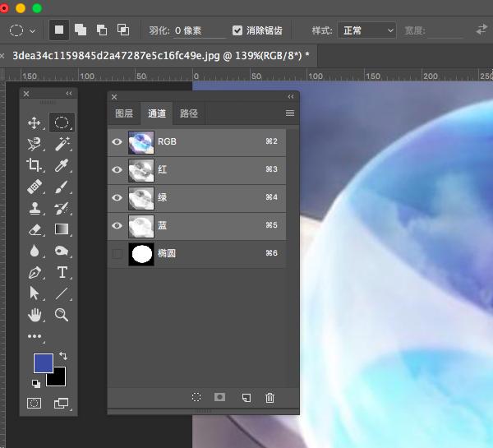Screen dimensions: 493x448
Task: Select the Crop tool
Action: [35, 165]
